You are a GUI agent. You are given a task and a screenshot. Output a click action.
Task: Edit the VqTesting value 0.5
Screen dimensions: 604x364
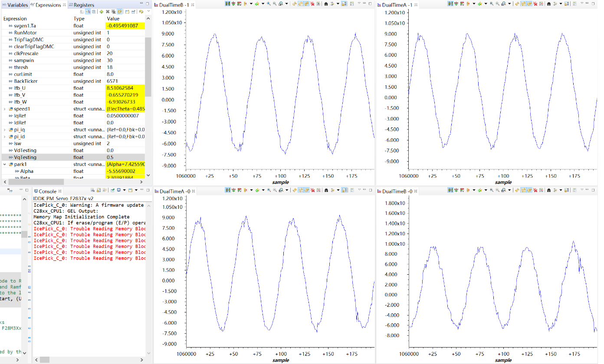click(125, 157)
